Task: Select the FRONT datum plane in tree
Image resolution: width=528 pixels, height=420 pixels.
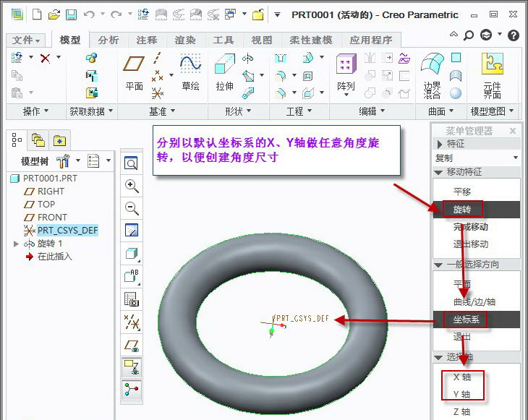Action: click(x=52, y=218)
